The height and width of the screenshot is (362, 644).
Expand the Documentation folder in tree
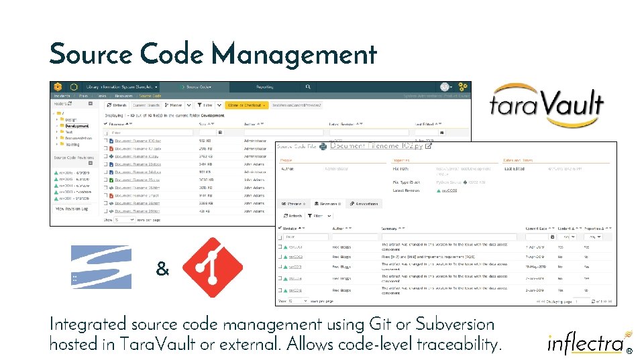pyautogui.click(x=56, y=138)
